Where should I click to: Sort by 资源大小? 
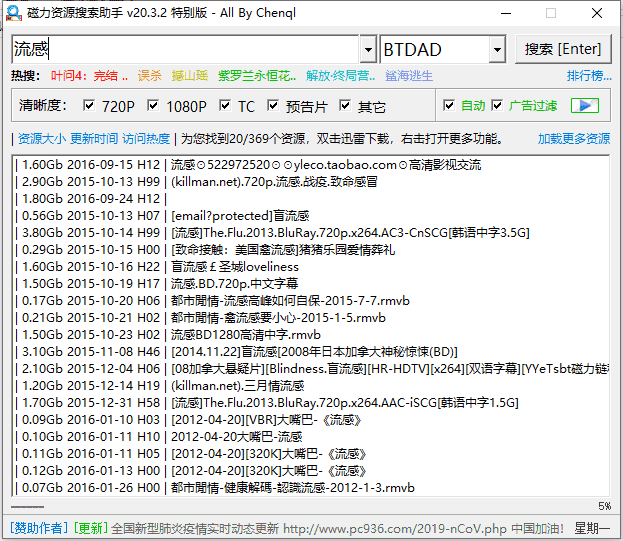click(x=42, y=139)
